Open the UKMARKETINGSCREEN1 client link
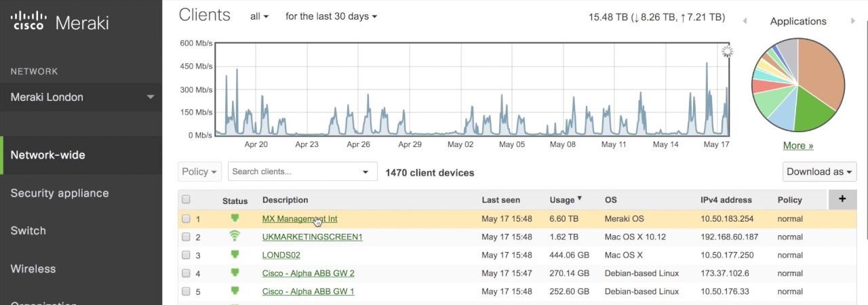 [313, 237]
